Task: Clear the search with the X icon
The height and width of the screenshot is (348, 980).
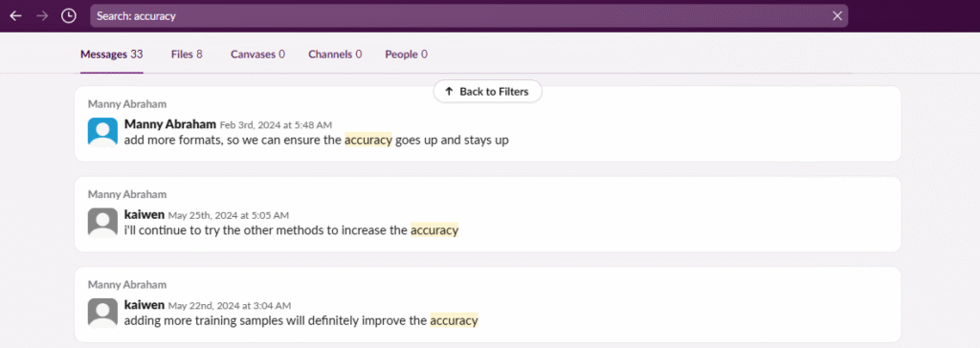Action: (x=837, y=15)
